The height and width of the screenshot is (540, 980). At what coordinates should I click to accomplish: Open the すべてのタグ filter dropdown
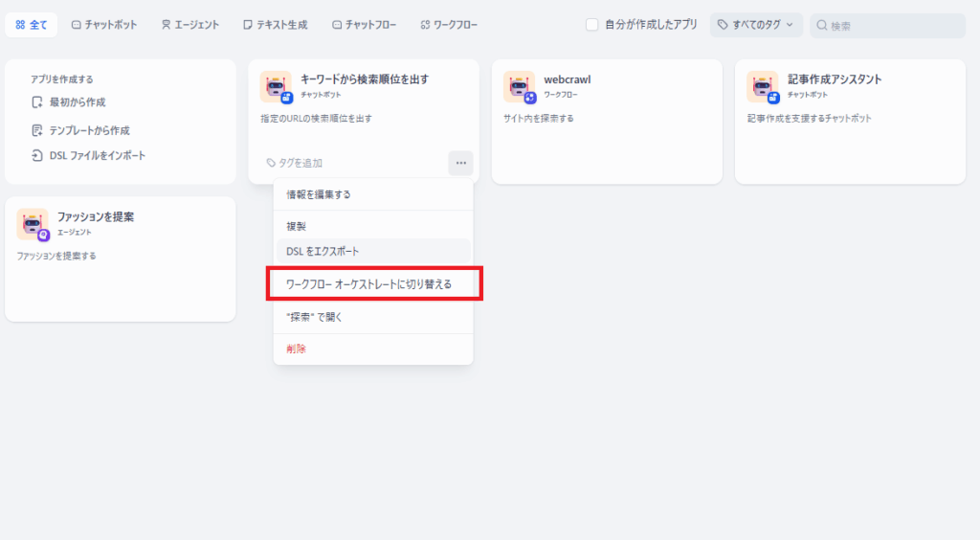click(x=755, y=25)
